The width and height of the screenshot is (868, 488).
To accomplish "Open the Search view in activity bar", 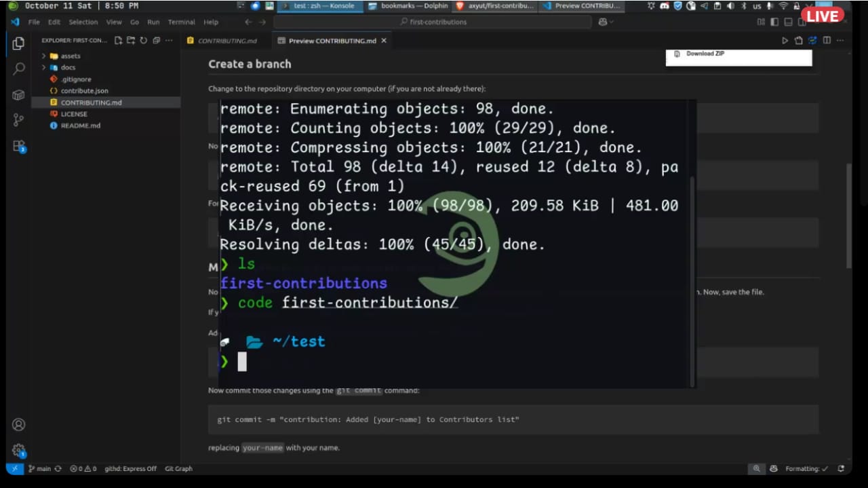I will (x=18, y=69).
